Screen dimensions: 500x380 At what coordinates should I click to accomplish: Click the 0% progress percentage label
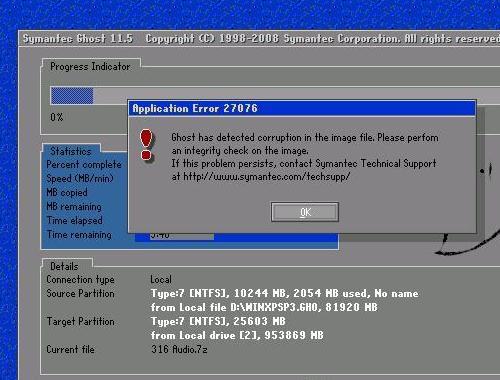[x=57, y=117]
